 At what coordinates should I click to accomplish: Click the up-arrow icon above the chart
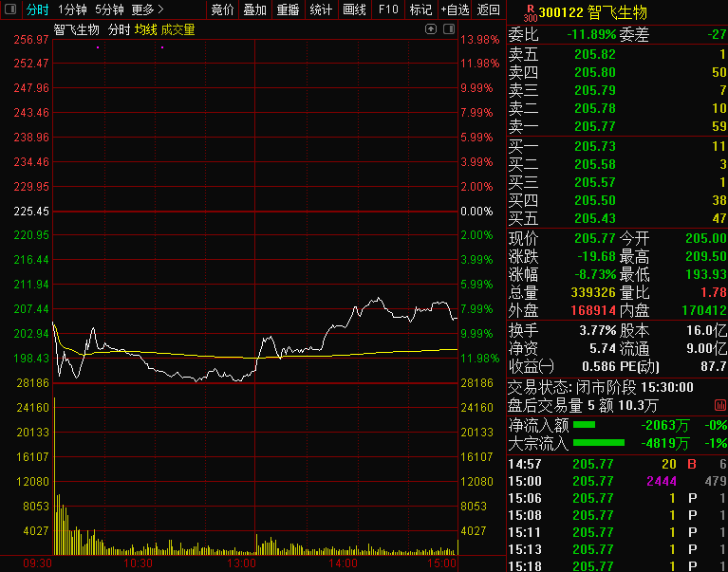coord(432,29)
